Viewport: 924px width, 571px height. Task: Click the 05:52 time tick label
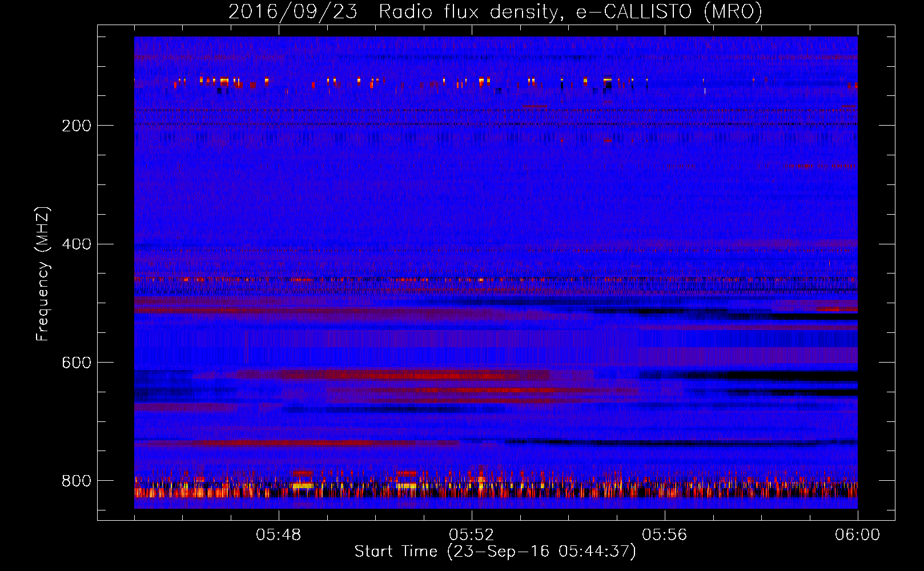pos(472,535)
